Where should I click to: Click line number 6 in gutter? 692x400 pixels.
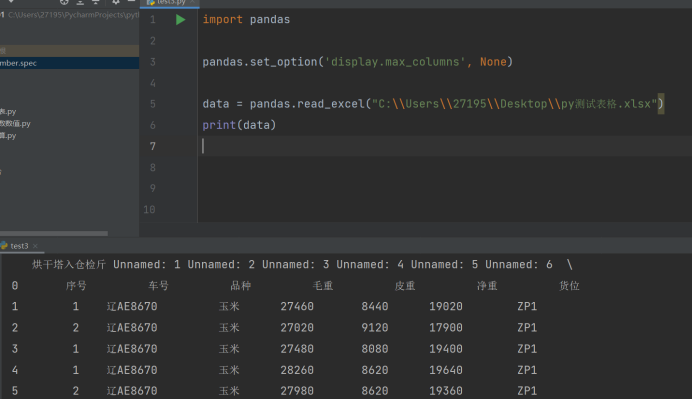click(x=153, y=125)
